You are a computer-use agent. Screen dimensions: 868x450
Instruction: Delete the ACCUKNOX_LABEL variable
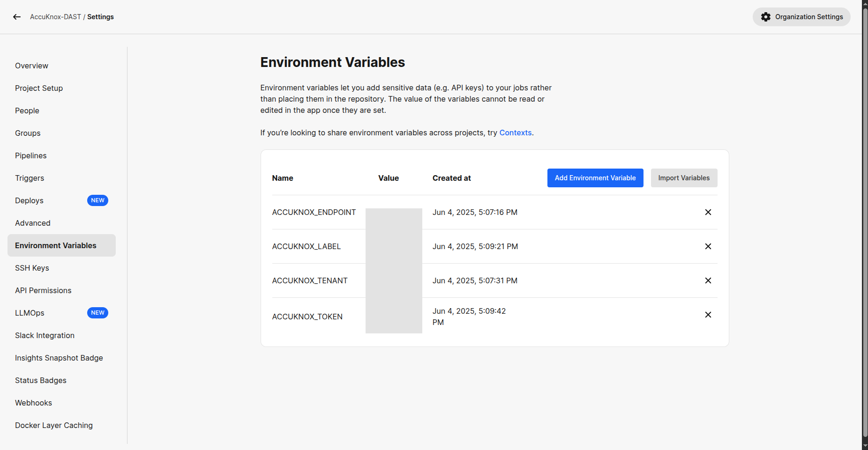[708, 246]
